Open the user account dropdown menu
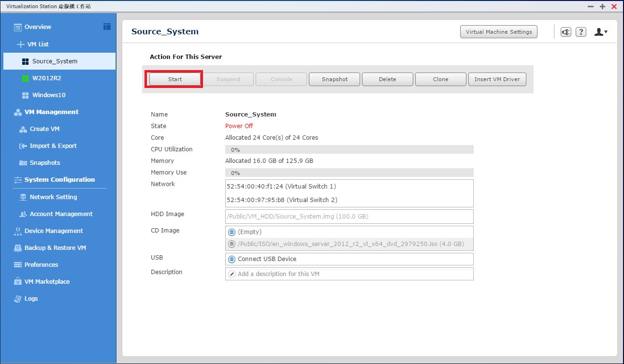The image size is (624, 364). (601, 32)
